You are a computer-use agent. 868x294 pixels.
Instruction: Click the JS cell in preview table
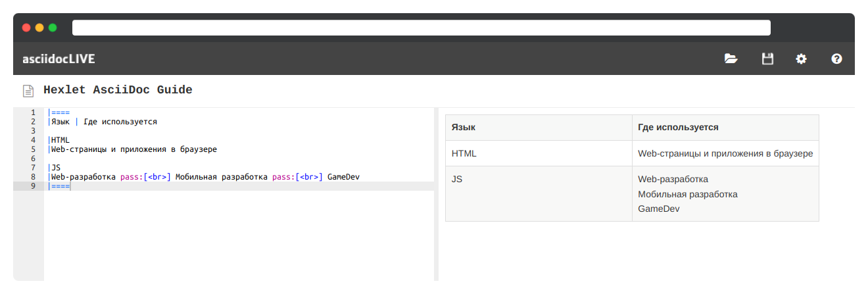click(457, 179)
